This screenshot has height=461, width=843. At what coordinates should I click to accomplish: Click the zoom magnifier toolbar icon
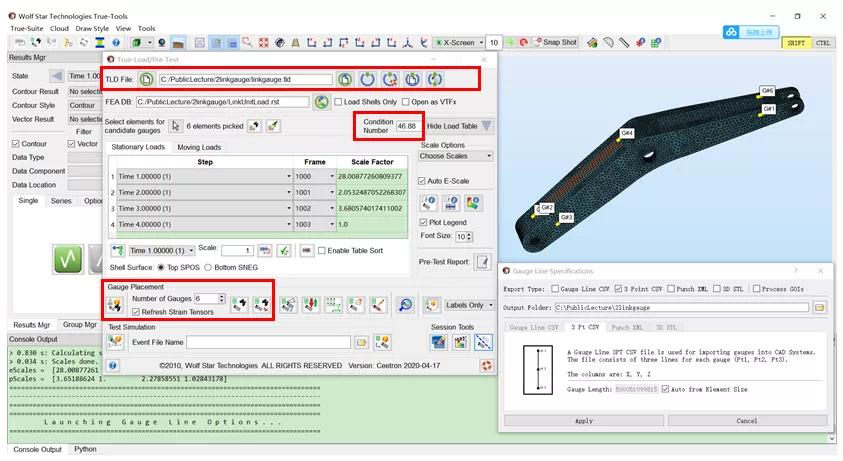click(x=247, y=42)
